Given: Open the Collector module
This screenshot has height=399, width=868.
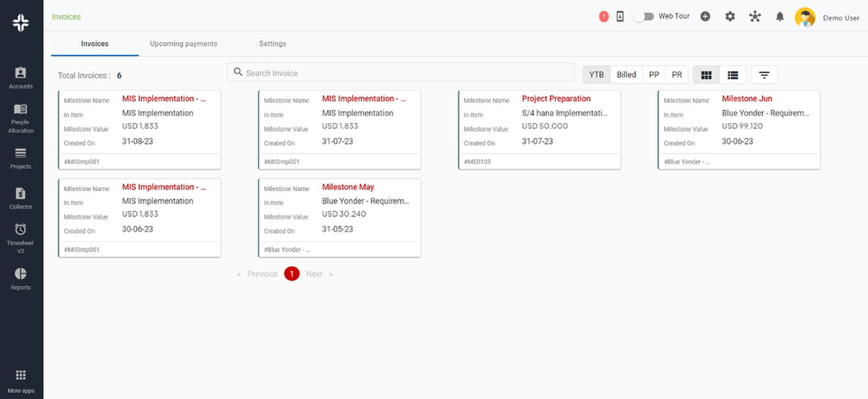Looking at the screenshot, I should click(x=20, y=198).
